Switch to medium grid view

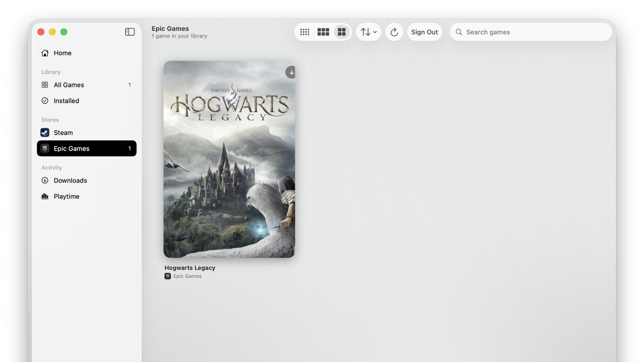[x=323, y=32]
